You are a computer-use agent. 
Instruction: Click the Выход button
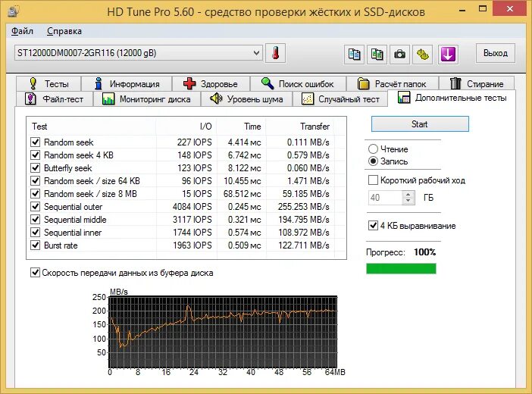pos(496,53)
